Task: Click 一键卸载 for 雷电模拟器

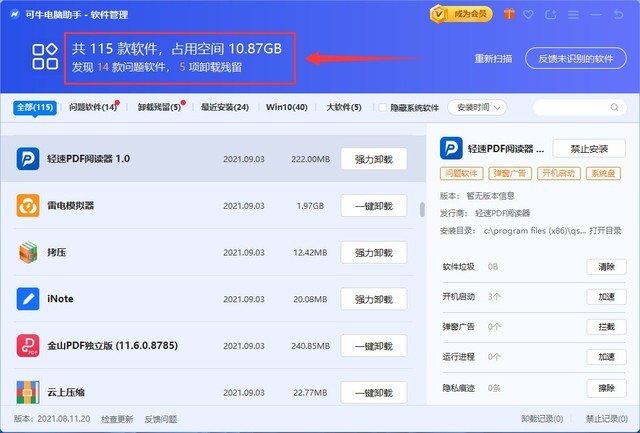Action: (374, 206)
